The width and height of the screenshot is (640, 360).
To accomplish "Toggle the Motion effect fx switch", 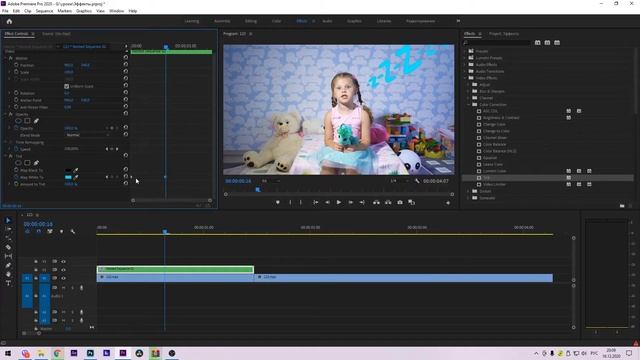I will 11,58.
